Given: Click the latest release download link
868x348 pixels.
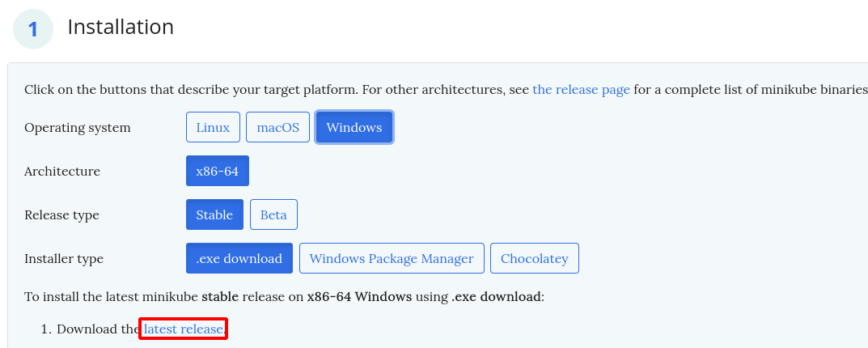Looking at the screenshot, I should point(184,329).
